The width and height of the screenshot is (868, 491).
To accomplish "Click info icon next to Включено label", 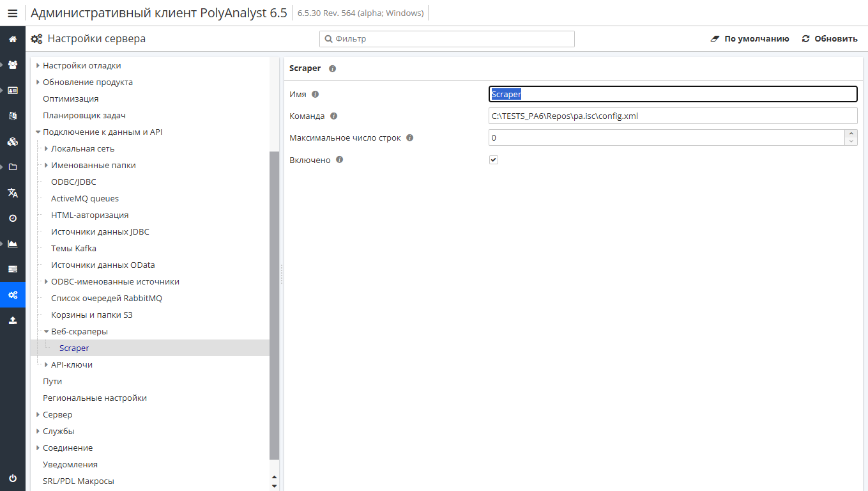I will [340, 160].
